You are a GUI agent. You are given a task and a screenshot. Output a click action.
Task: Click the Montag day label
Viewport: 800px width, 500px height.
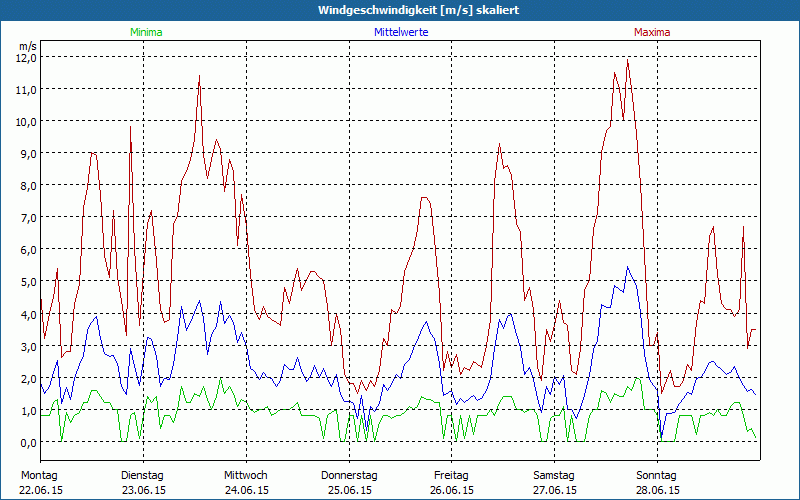click(40, 475)
